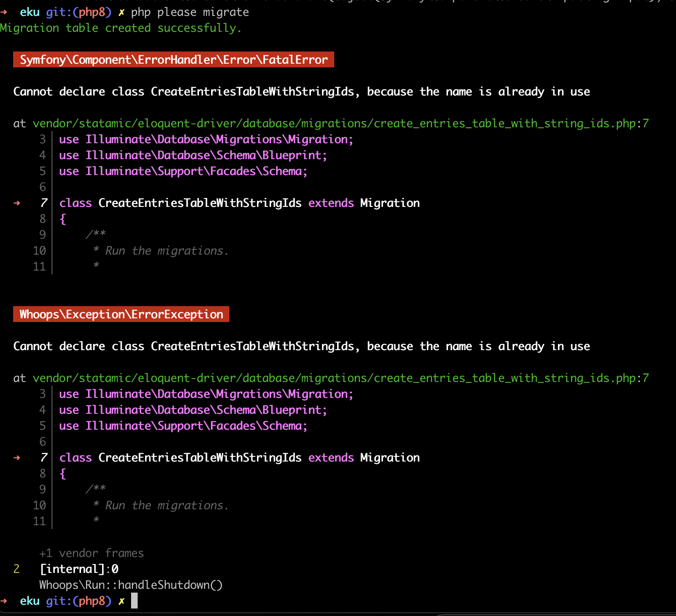Click line 7 class declaration in FatalError block

click(239, 203)
